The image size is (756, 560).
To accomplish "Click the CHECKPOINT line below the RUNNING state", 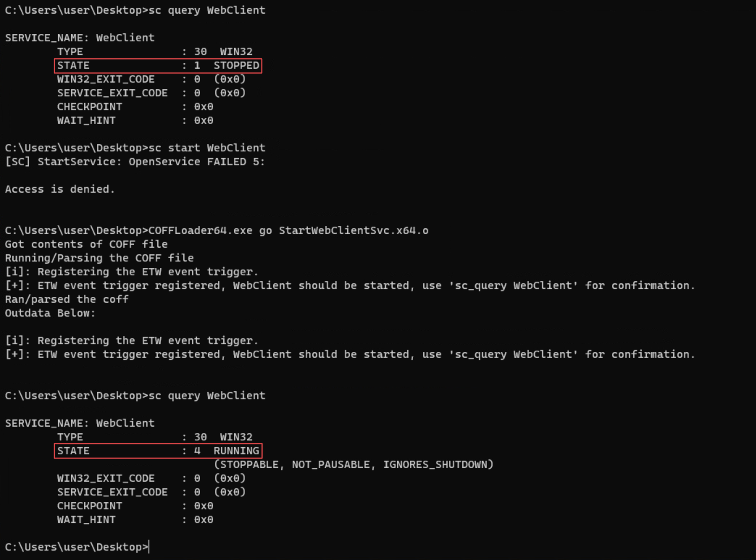I will (x=135, y=506).
